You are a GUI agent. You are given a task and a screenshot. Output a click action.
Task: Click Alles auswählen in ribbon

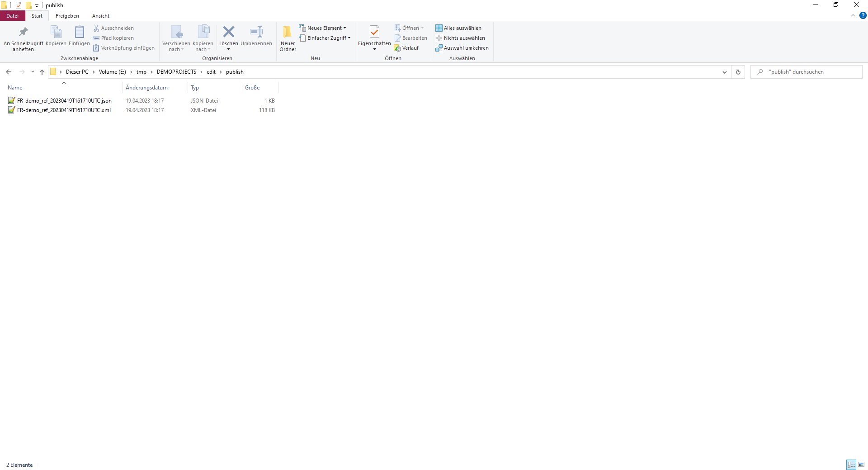tap(458, 28)
